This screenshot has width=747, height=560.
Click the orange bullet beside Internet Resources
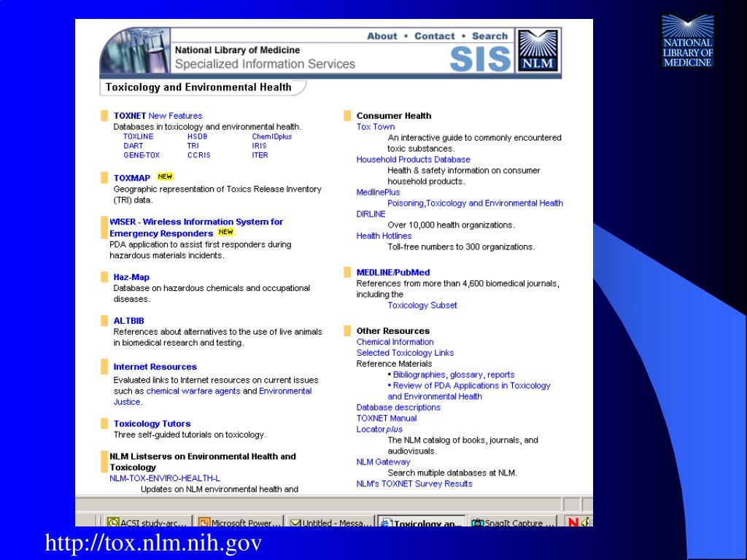(x=104, y=367)
